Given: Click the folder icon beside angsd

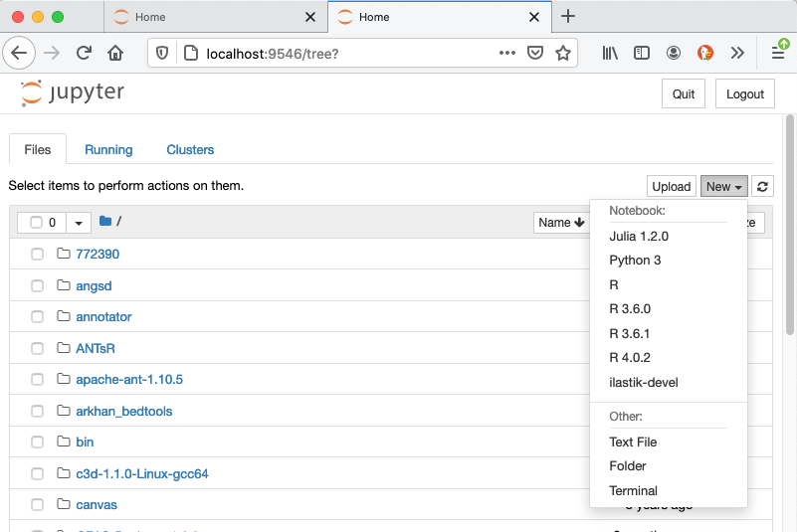Looking at the screenshot, I should (63, 285).
